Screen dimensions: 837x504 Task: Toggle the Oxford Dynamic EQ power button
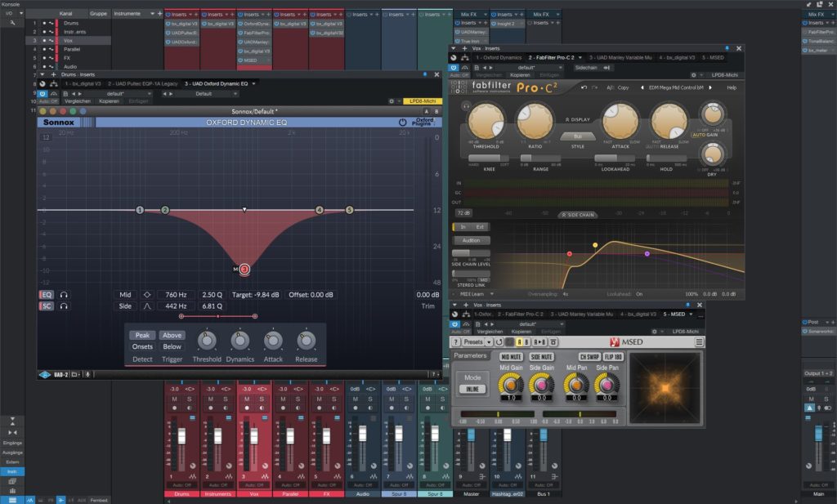coord(401,122)
